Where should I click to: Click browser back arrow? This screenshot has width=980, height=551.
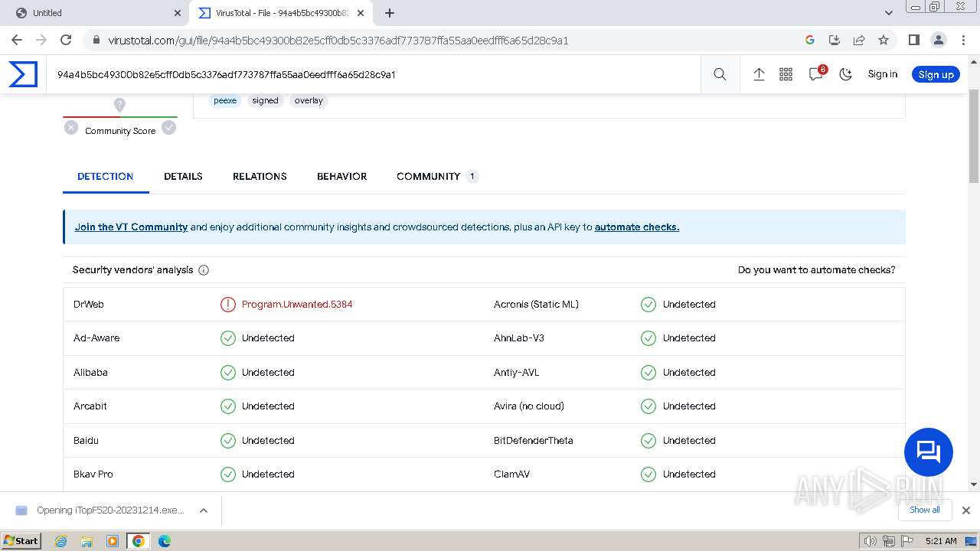(x=17, y=40)
